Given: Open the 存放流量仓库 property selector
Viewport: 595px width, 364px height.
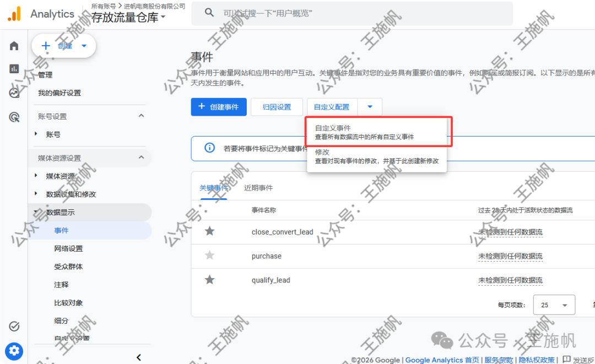Looking at the screenshot, I should pos(128,18).
